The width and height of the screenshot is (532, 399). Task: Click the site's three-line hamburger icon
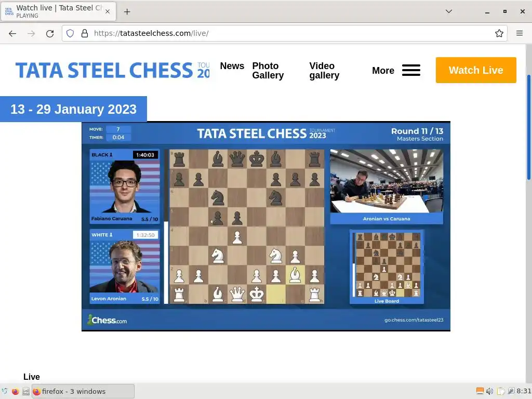point(411,70)
